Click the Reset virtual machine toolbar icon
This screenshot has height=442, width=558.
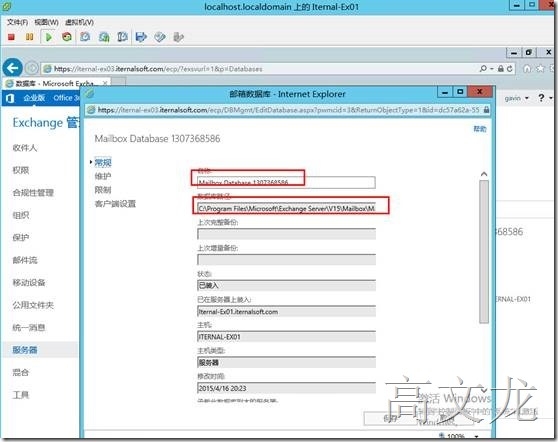coord(67,37)
